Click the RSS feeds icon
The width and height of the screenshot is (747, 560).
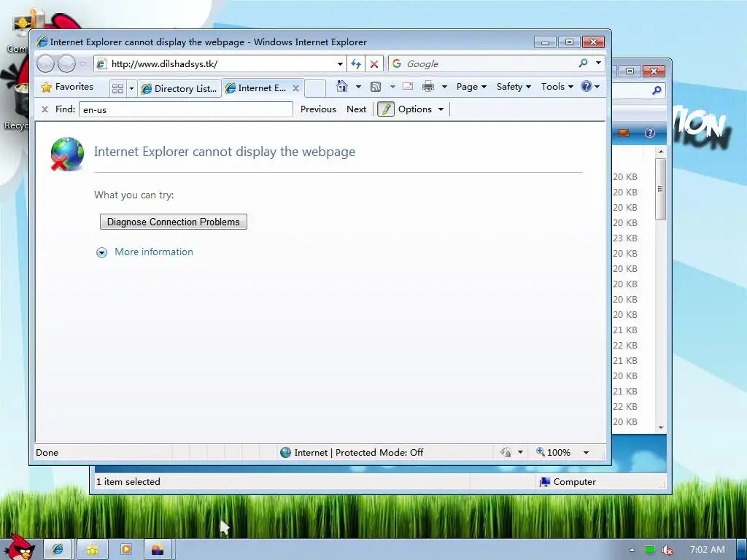click(376, 87)
